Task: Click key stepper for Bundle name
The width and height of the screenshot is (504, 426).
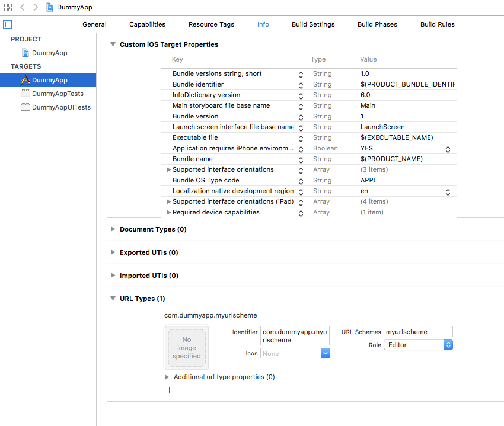Action: click(301, 160)
